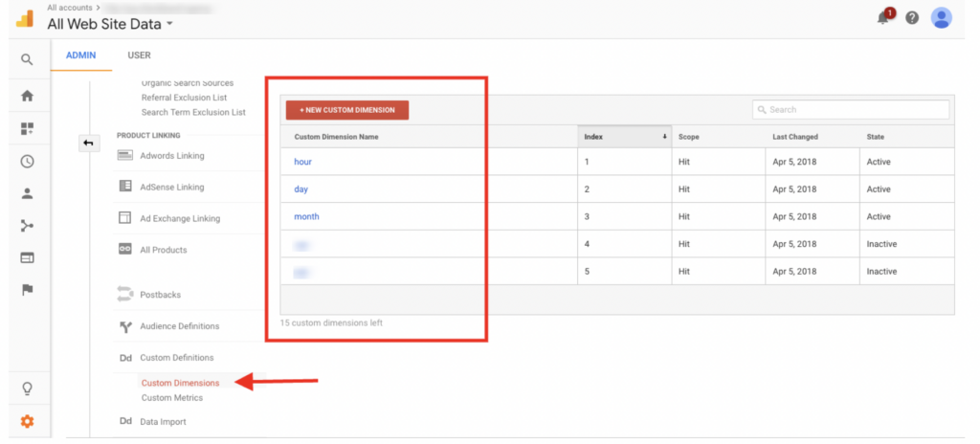Click the Admin gear icon
The image size is (980, 444).
(x=27, y=421)
